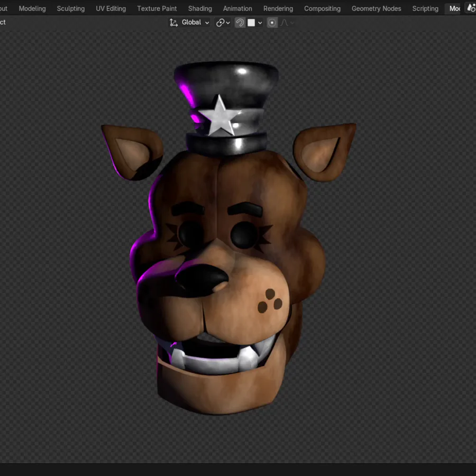Open the Shading workspace tab
This screenshot has width=476, height=476.
coord(200,8)
